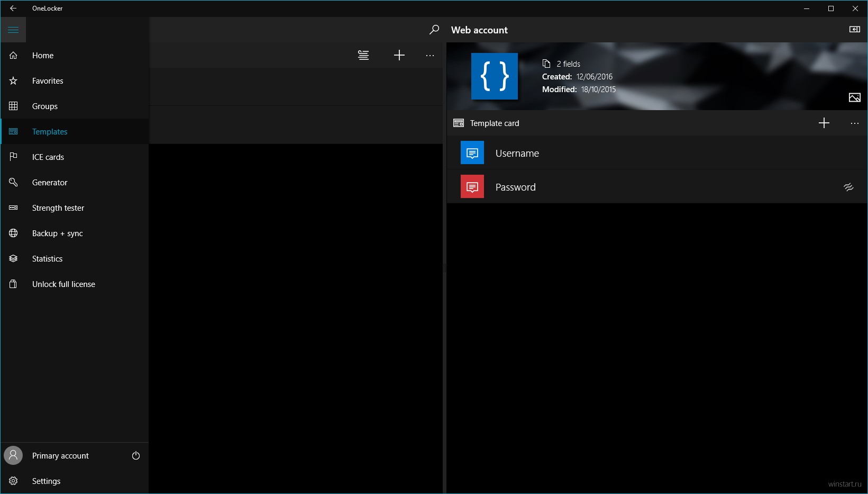Maximize the OneLocker window
Image resolution: width=868 pixels, height=494 pixels.
point(831,8)
